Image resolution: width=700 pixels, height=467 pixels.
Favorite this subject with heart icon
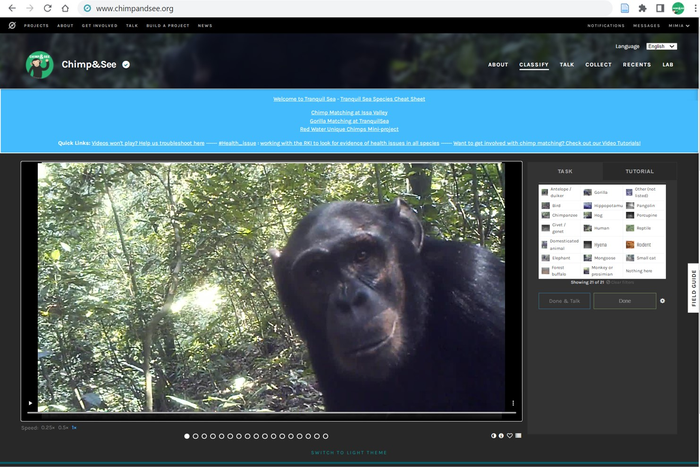[509, 436]
